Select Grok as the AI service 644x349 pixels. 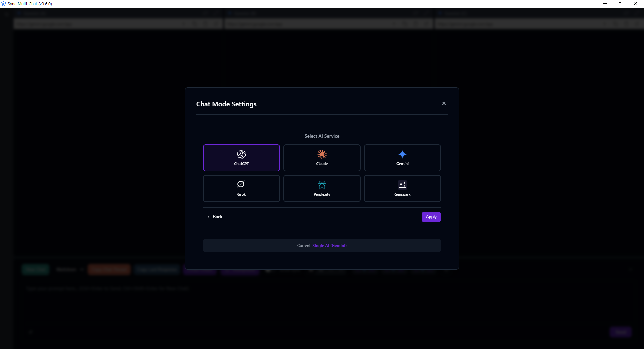[x=241, y=188]
